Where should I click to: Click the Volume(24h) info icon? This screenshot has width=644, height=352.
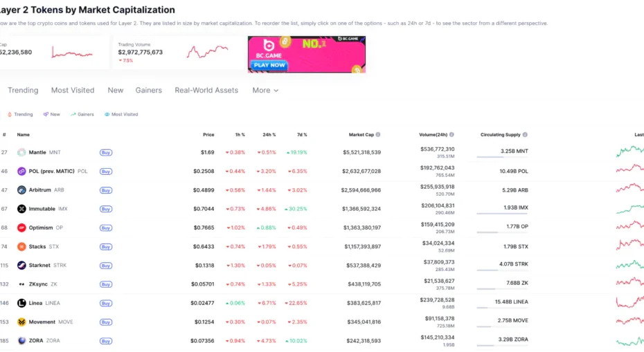coord(451,135)
